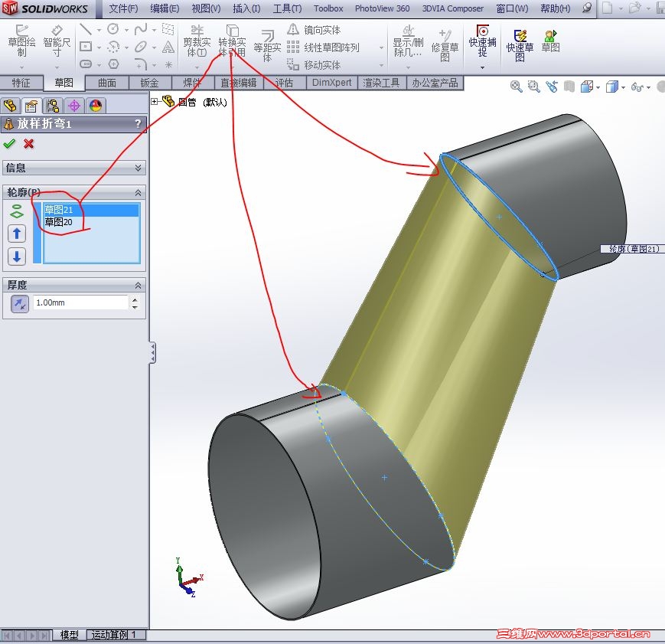Select the Plane sketch tool icon
This screenshot has height=644, width=665.
pos(168,29)
